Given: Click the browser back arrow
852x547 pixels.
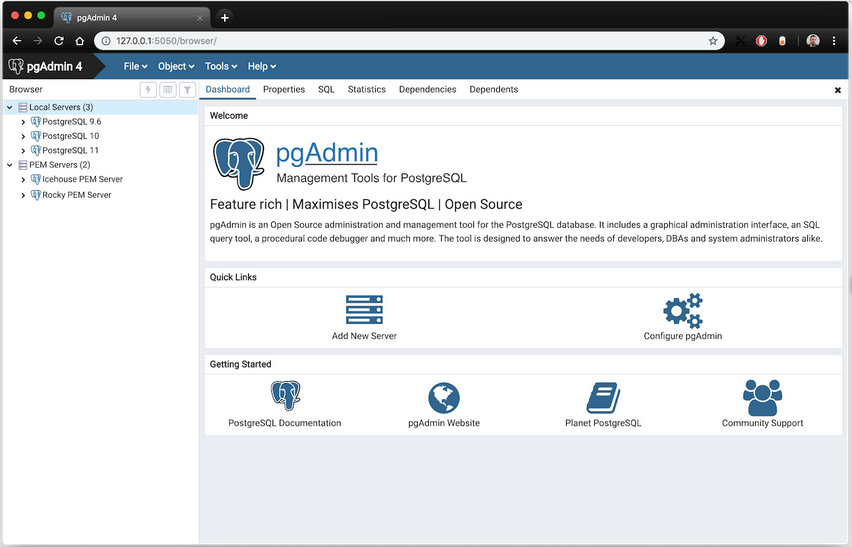Looking at the screenshot, I should click(x=17, y=41).
